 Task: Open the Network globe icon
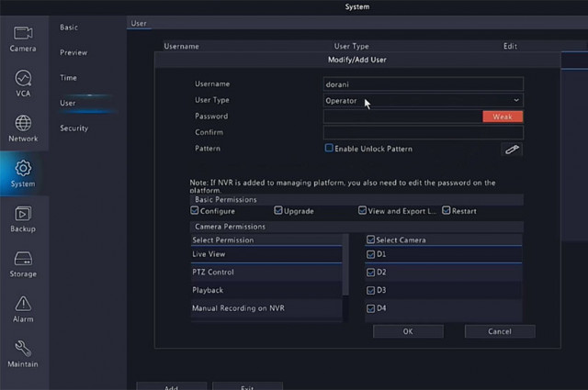click(23, 123)
